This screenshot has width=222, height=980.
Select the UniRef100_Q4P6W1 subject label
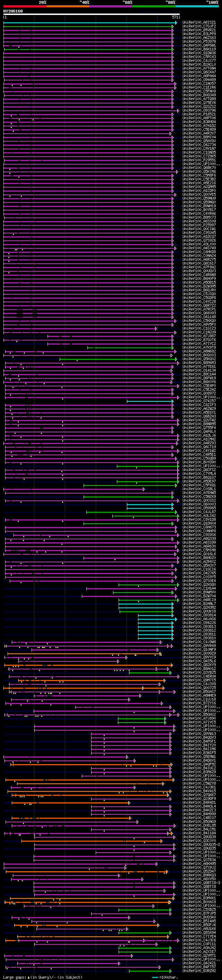point(199,45)
